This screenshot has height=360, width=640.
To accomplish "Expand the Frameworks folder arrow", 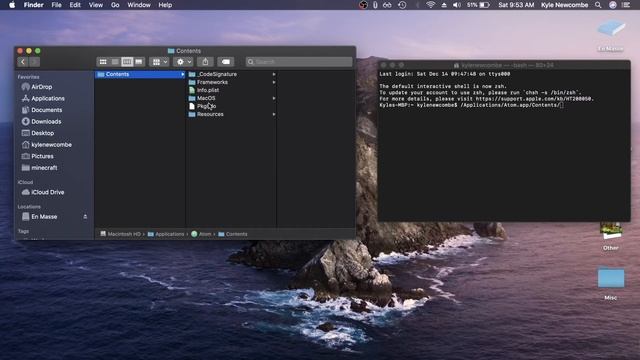I will (274, 82).
